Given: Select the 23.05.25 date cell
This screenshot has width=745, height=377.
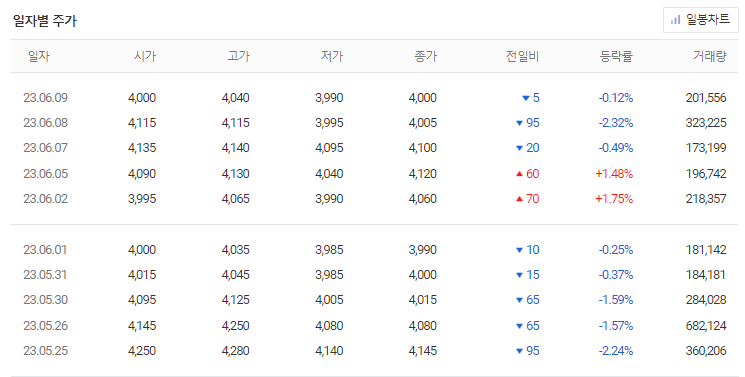Looking at the screenshot, I should [46, 351].
